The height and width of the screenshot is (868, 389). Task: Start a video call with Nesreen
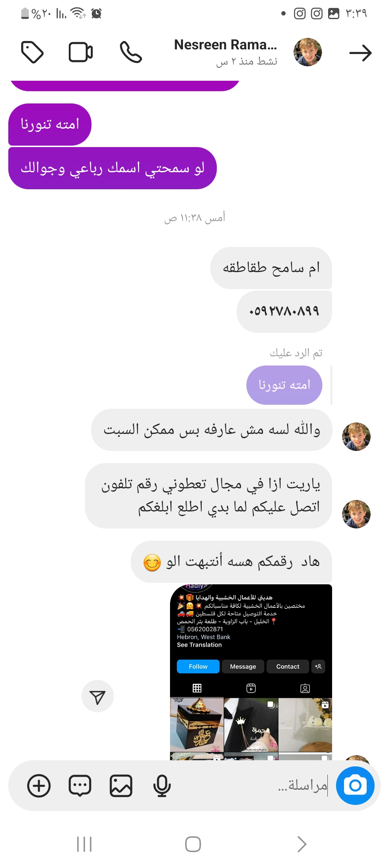[81, 53]
